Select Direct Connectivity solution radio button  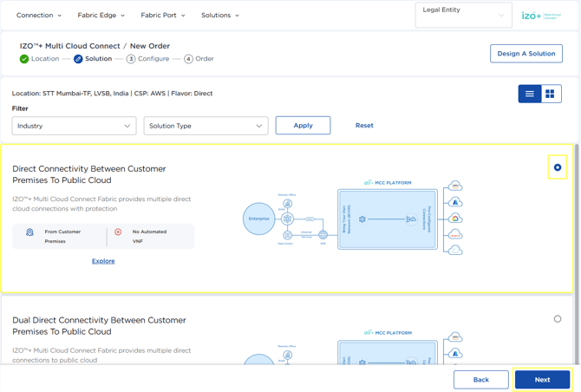[558, 167]
